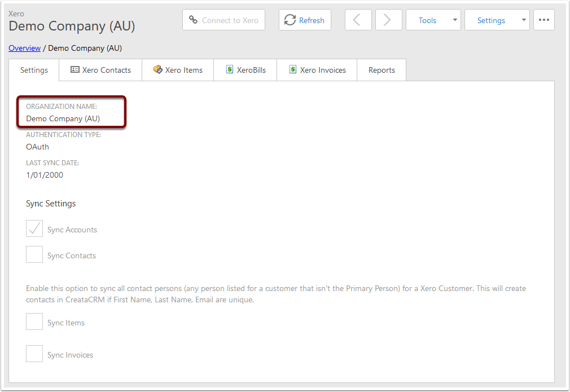Enable the Sync Contacts checkbox
The image size is (570, 392).
coord(34,254)
